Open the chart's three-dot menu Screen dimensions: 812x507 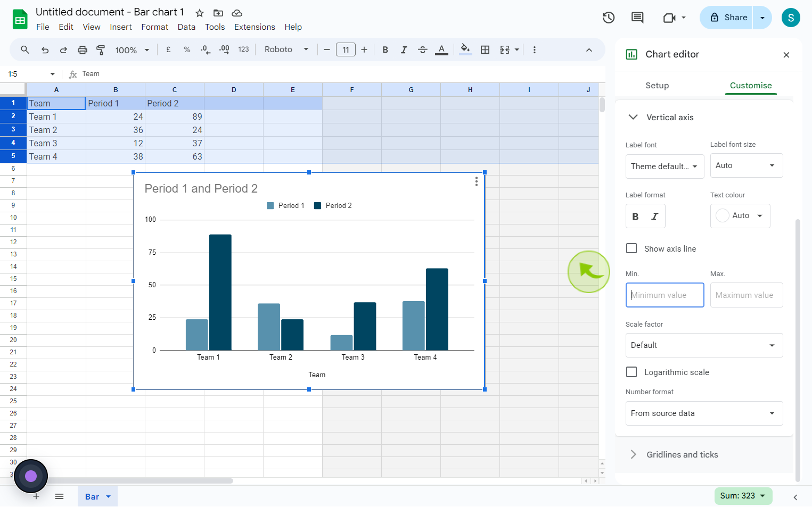click(477, 182)
